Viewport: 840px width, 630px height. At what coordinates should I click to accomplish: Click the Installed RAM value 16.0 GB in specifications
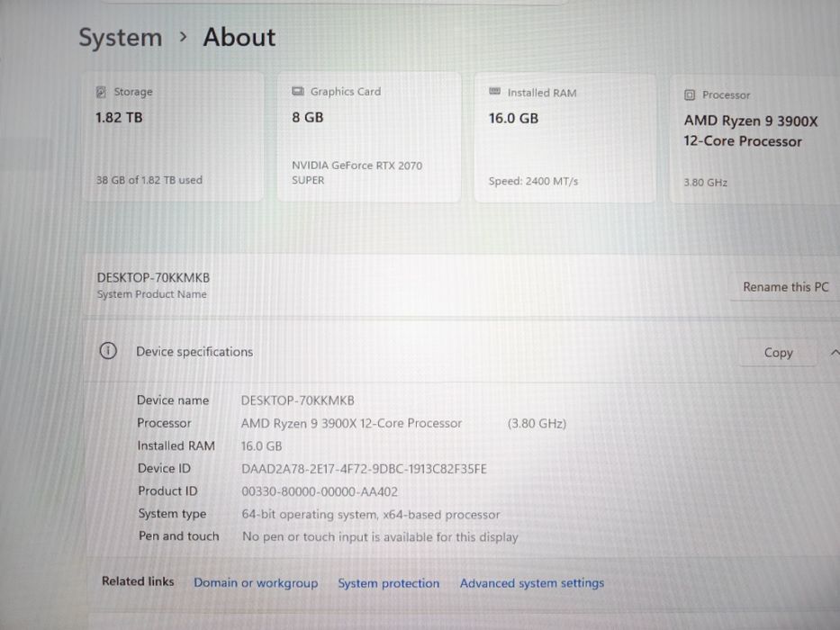click(x=261, y=446)
